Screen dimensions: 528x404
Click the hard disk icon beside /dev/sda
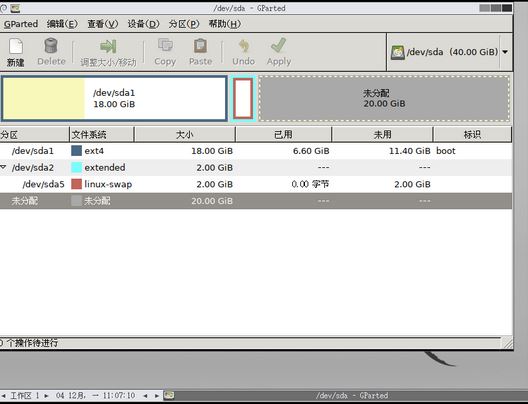(398, 53)
